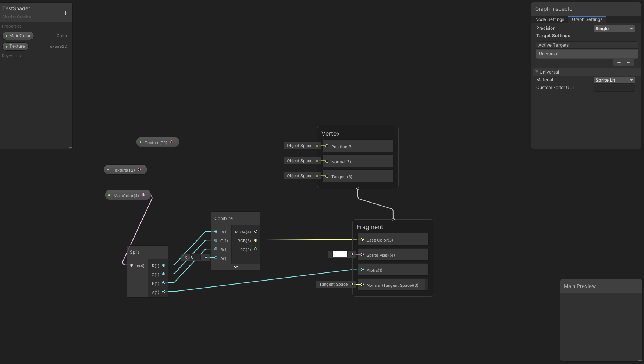Click the Keywords section label
644x364 pixels.
click(x=11, y=56)
